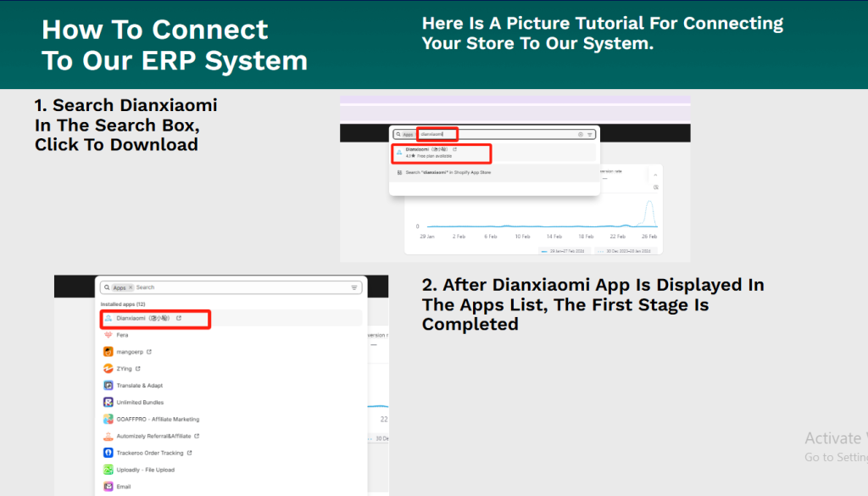Screen dimensions: 868x496
Task: Click the 29 Jan–27 Feb chart legend
Action: coord(563,252)
